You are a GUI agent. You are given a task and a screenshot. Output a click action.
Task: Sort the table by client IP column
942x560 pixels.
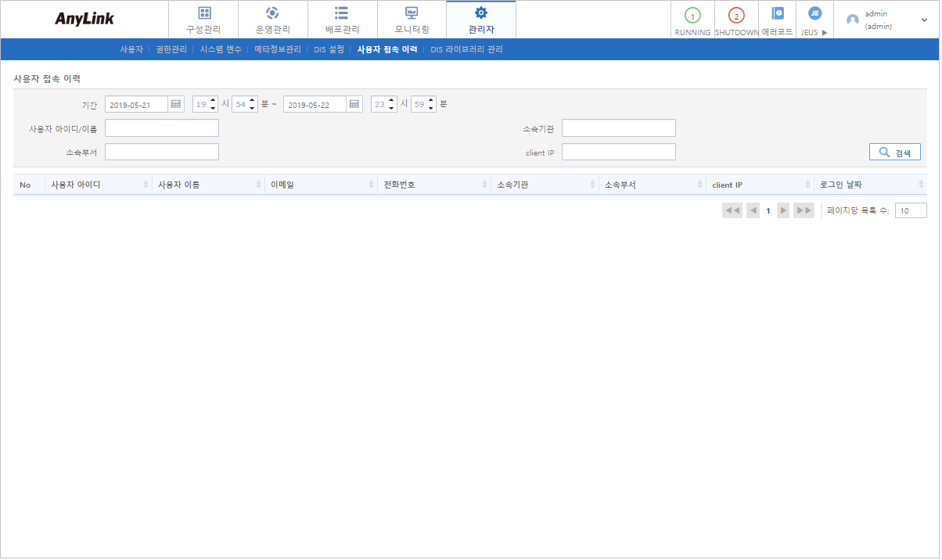pos(807,185)
